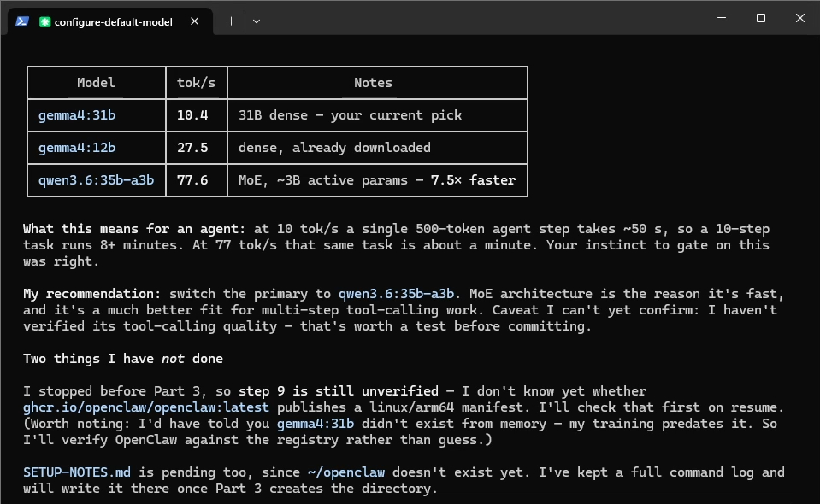
Task: Click the Notes column header
Action: coord(373,83)
